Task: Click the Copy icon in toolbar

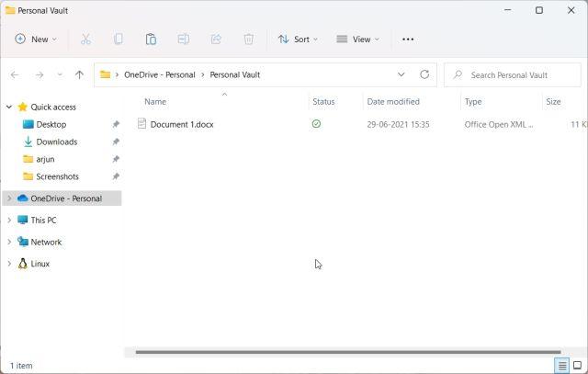Action: coord(119,39)
